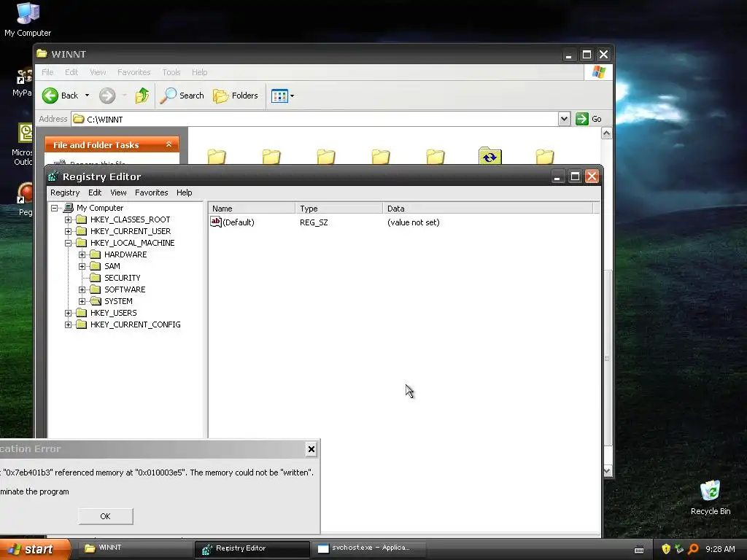
Task: Open Views dropdown arrow in WINNT toolbar
Action: (292, 96)
